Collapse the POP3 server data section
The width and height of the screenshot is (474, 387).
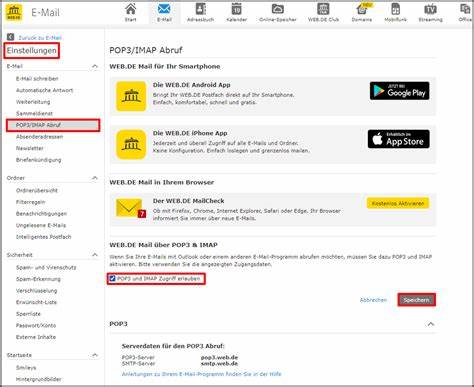click(x=431, y=324)
